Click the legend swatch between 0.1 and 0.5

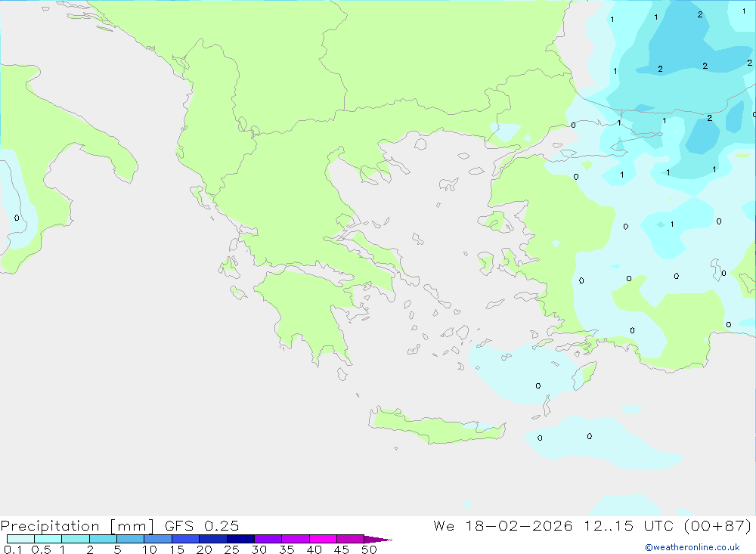point(20,539)
